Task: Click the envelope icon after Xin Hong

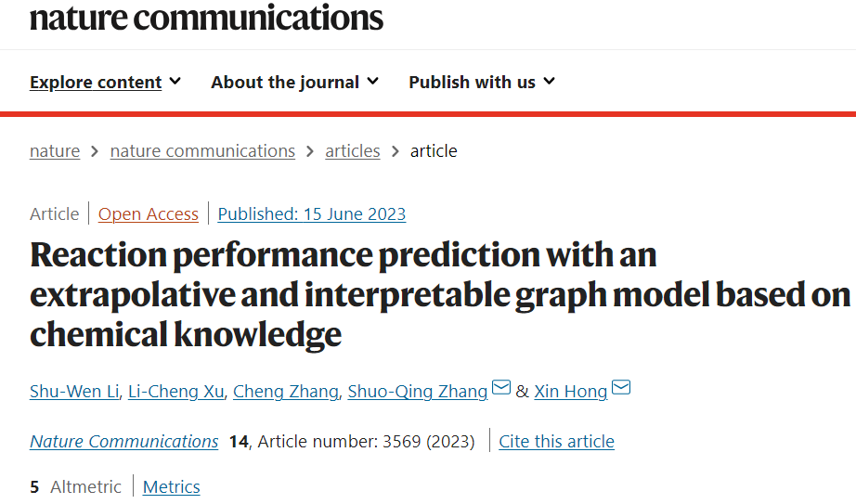Action: [621, 388]
